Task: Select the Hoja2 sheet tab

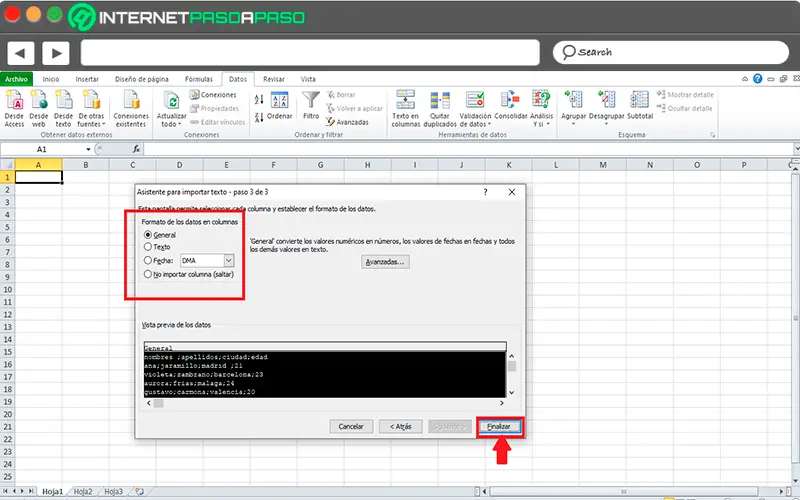Action: (83, 492)
